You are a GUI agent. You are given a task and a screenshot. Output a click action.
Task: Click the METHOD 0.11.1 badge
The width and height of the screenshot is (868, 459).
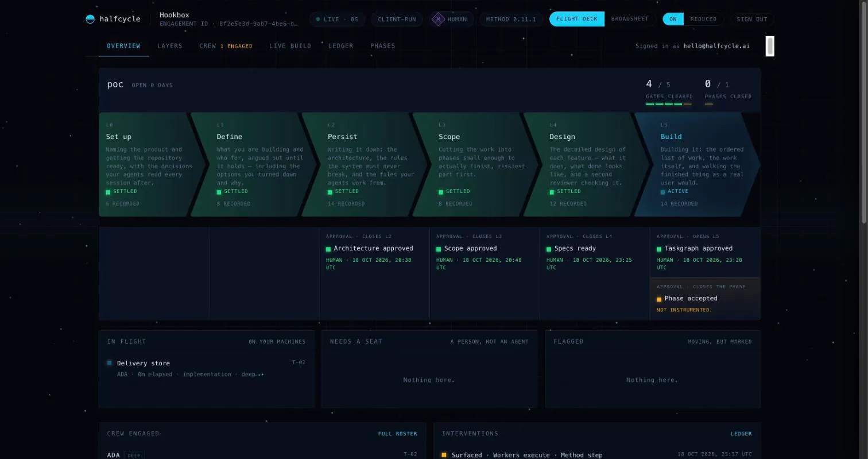point(511,19)
